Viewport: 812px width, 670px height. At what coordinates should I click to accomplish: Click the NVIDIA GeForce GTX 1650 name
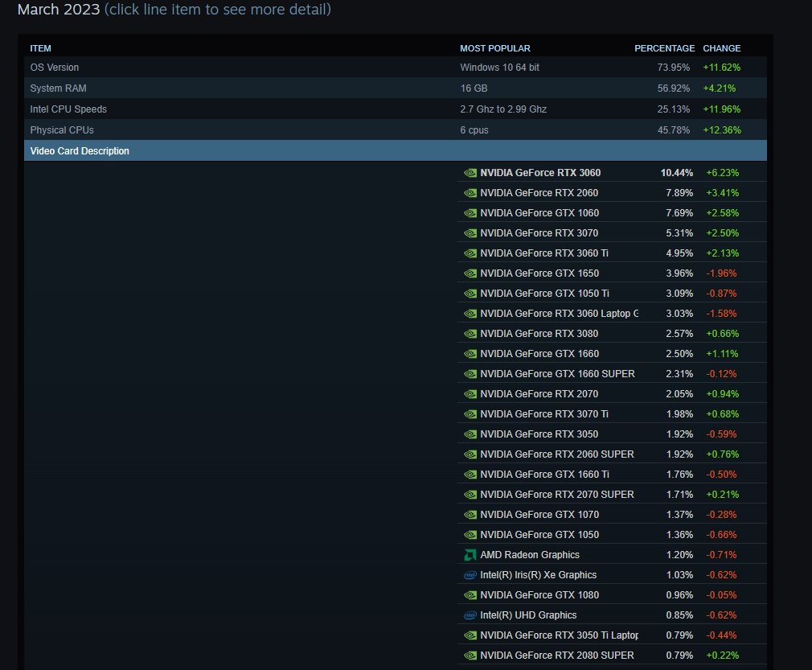[539, 273]
